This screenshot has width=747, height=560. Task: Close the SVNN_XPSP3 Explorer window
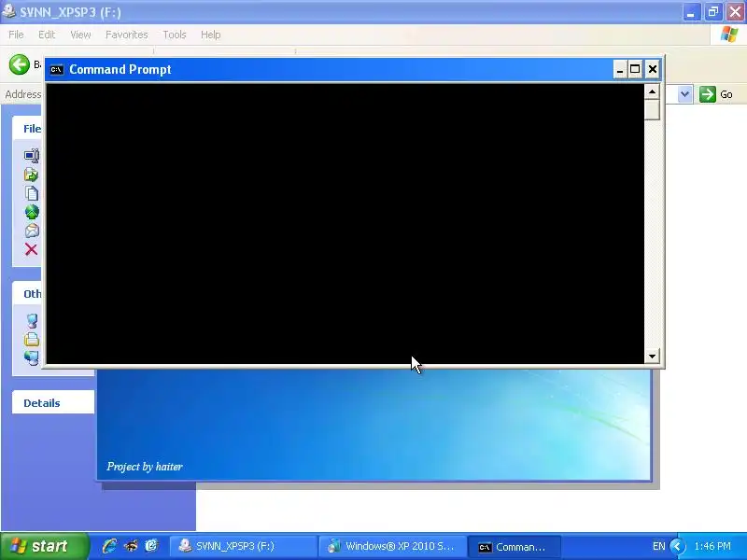click(736, 12)
